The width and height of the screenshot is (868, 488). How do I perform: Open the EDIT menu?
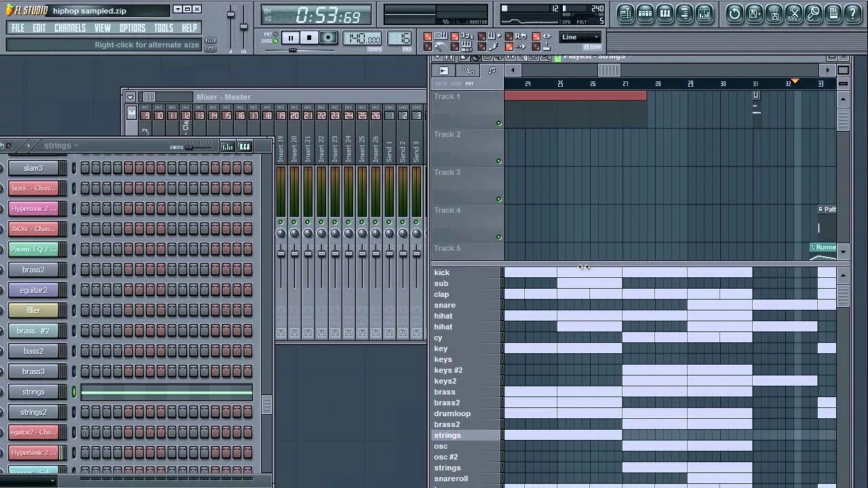pyautogui.click(x=39, y=28)
